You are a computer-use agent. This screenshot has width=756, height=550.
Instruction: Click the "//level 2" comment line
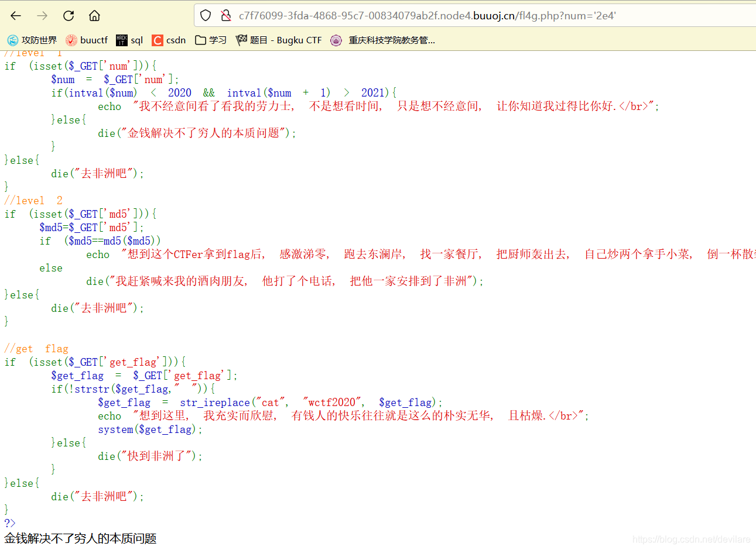(x=33, y=200)
